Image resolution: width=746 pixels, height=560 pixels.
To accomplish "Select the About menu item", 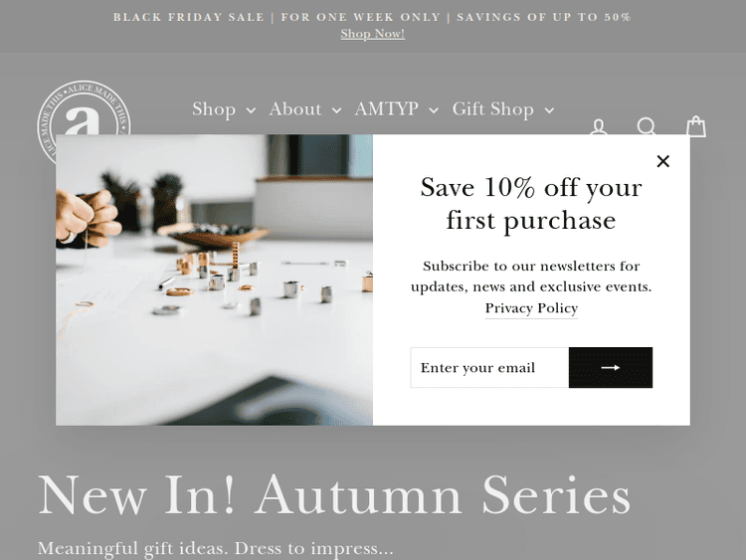I will (x=295, y=109).
